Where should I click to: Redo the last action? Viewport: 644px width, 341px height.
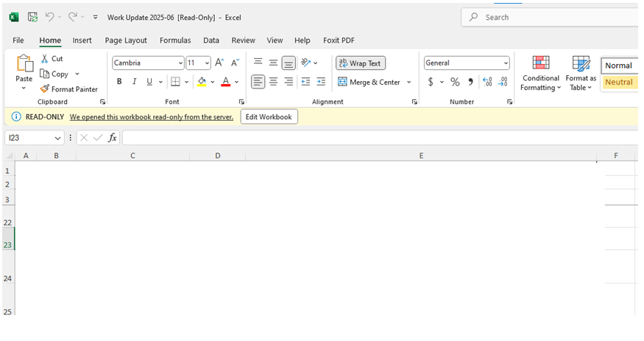click(x=73, y=17)
